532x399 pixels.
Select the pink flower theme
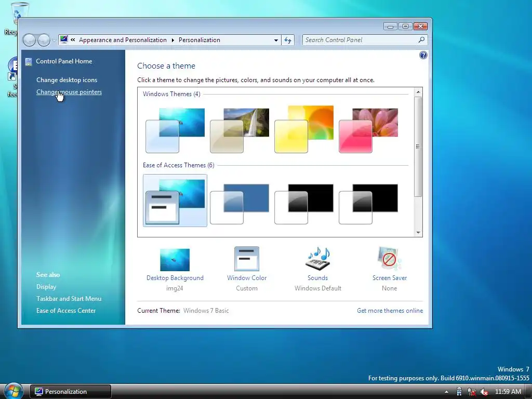(368, 130)
